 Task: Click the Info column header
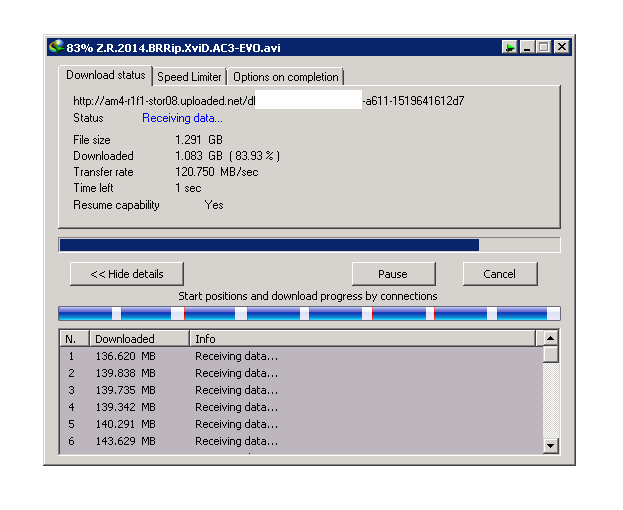coord(363,339)
